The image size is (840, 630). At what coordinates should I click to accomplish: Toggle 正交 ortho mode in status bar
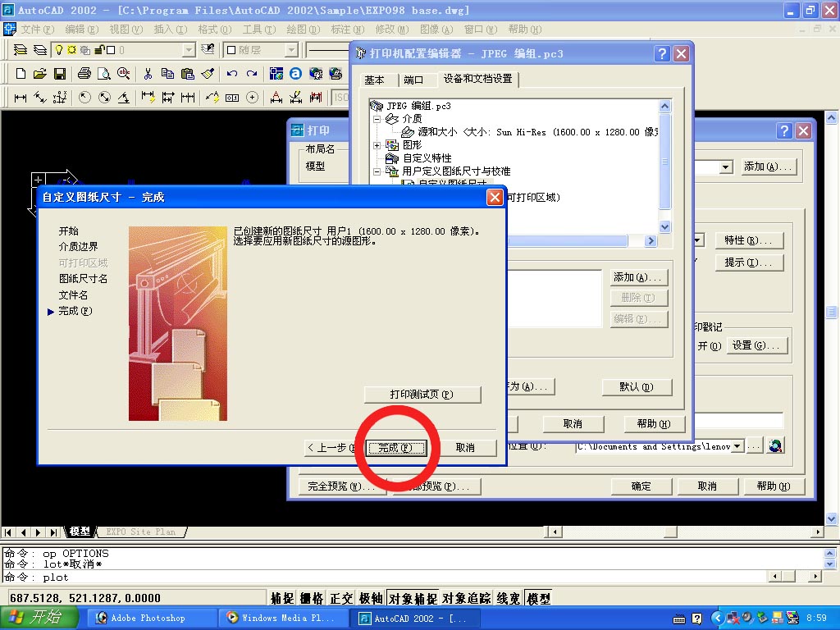point(341,598)
